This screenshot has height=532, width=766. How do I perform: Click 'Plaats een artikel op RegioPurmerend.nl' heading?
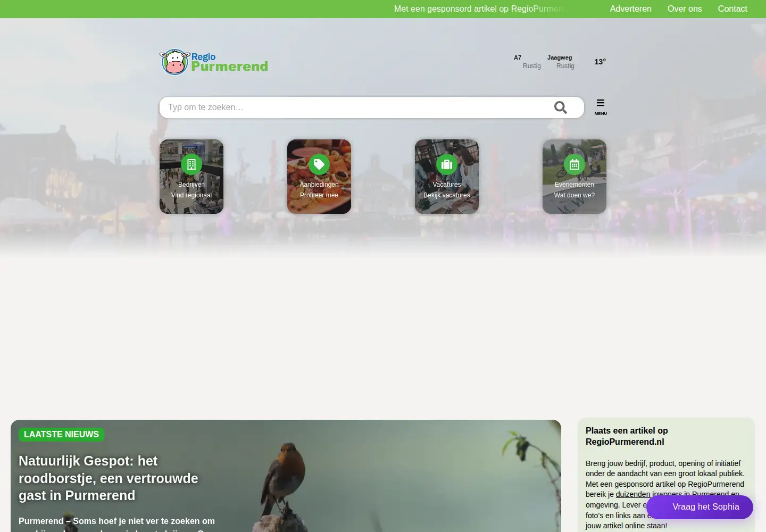(x=627, y=436)
